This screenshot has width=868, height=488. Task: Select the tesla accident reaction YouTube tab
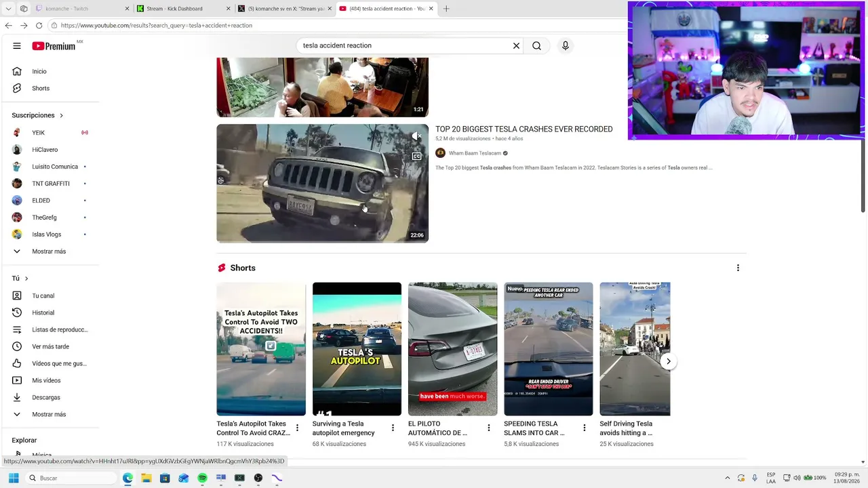coord(387,9)
